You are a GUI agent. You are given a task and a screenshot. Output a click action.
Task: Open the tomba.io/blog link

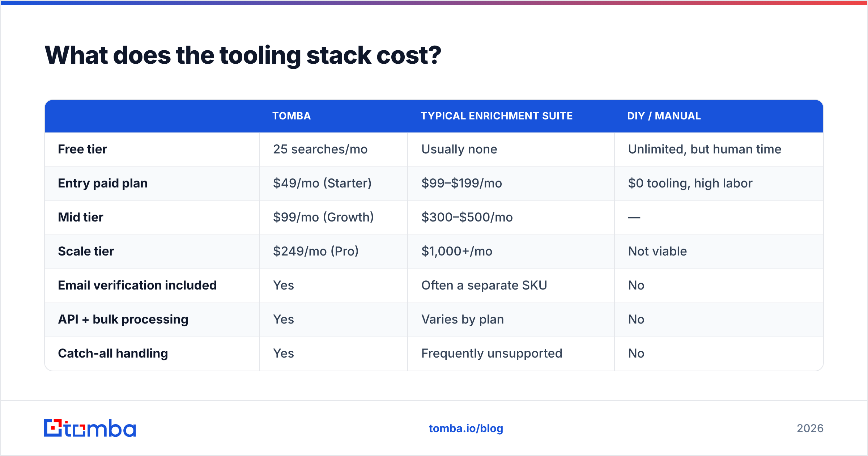pyautogui.click(x=466, y=428)
